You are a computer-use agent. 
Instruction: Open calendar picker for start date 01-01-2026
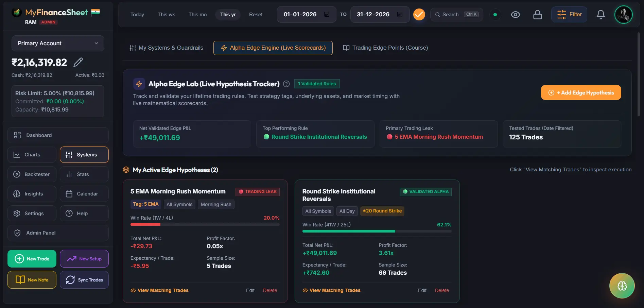327,15
